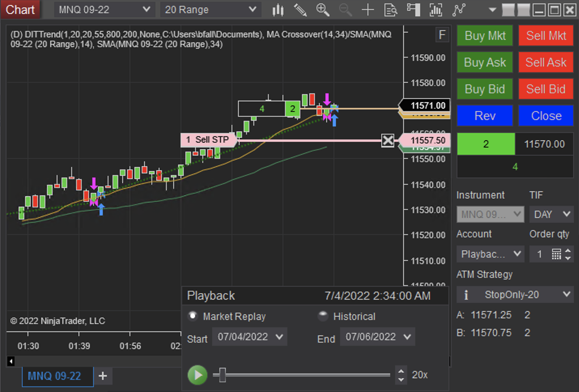This screenshot has height=392, width=579.
Task: Click the 01:39 time axis label
Action: [x=79, y=346]
